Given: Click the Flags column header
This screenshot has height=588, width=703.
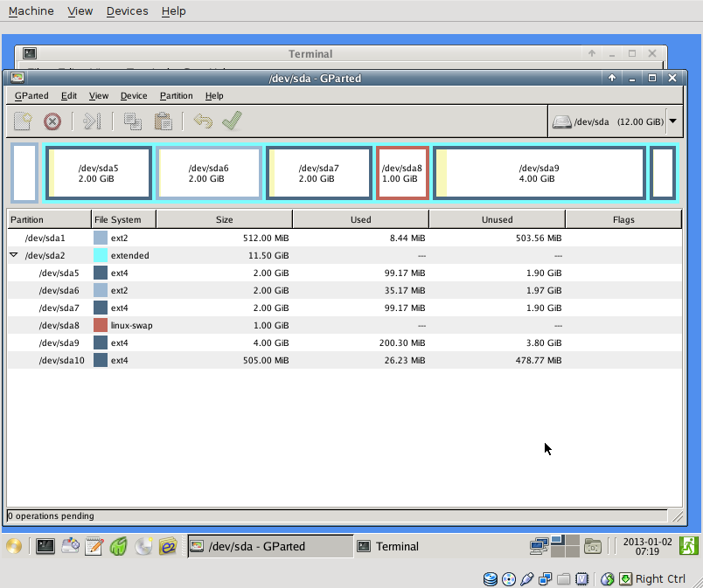Looking at the screenshot, I should pos(623,219).
